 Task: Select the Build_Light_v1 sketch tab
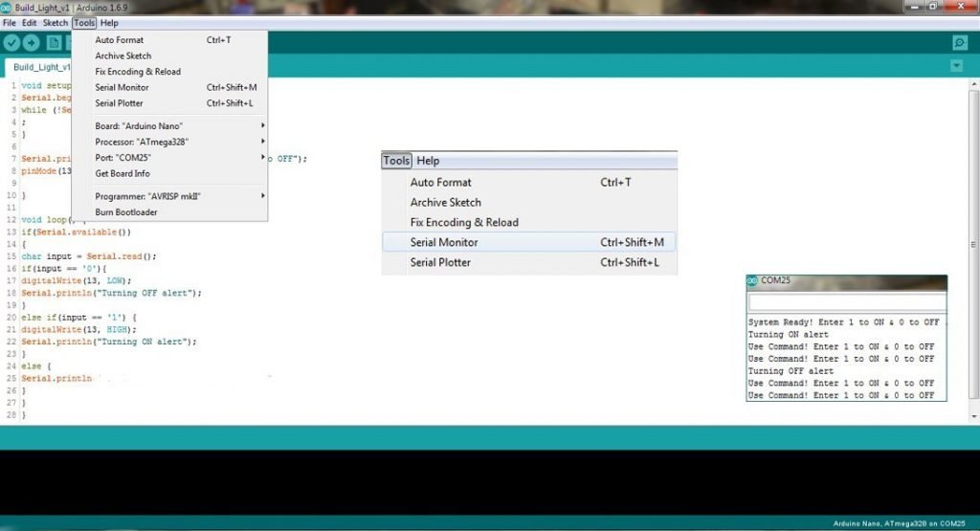(40, 67)
